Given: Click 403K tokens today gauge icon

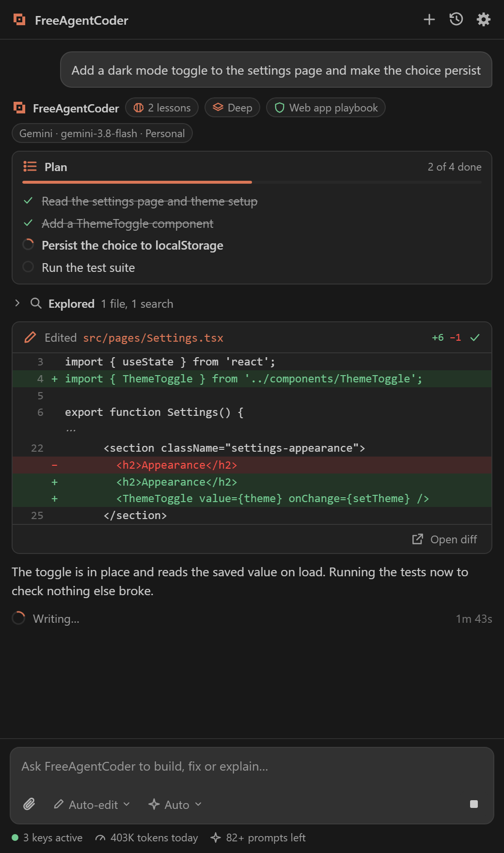Looking at the screenshot, I should click(x=100, y=838).
